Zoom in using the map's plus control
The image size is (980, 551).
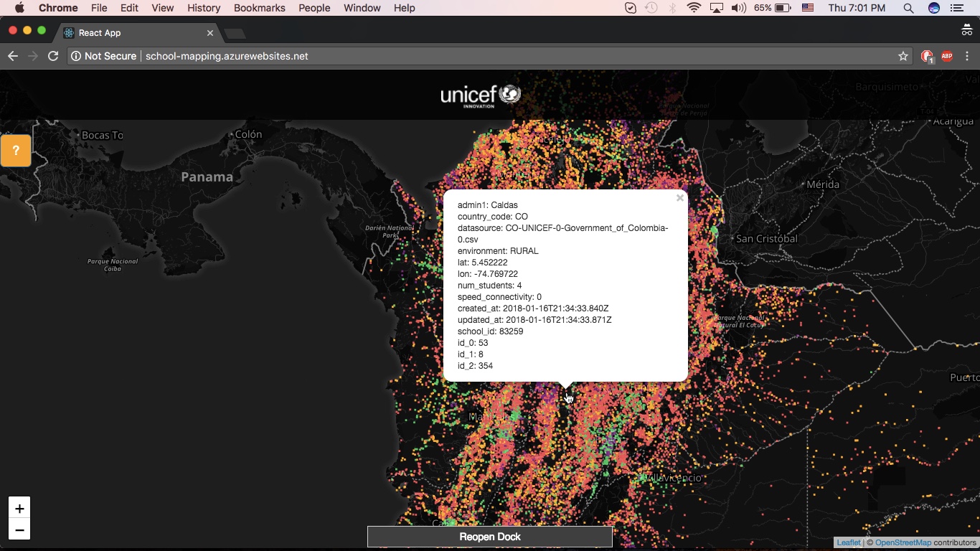click(x=19, y=508)
